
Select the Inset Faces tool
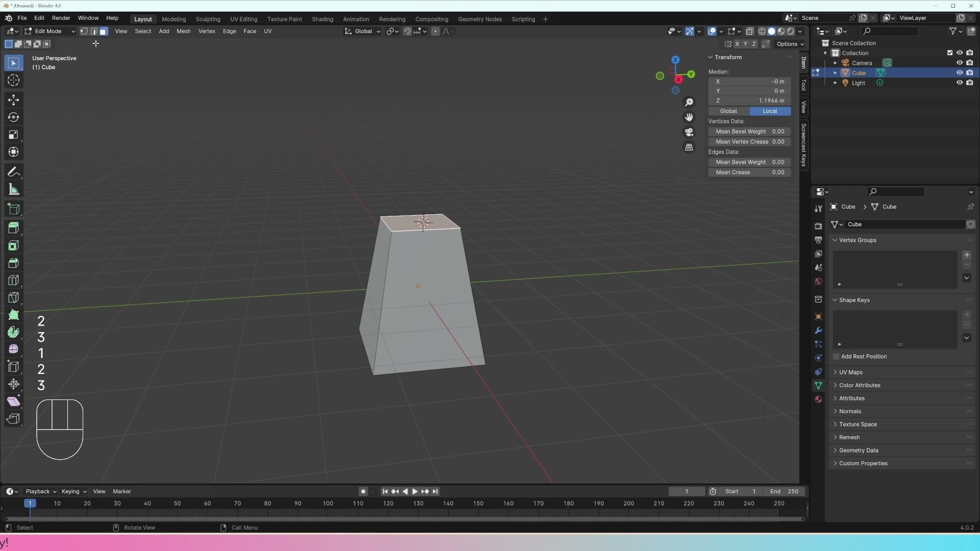click(14, 245)
